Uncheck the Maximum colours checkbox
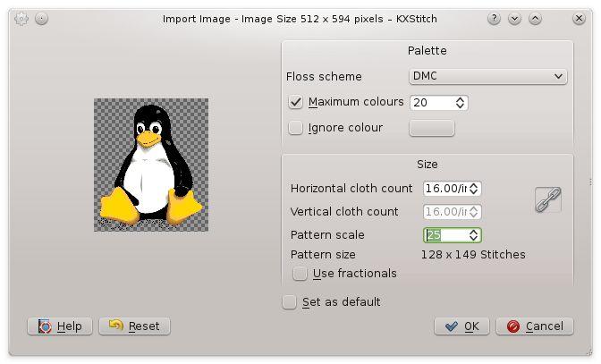The image size is (601, 364). tap(295, 102)
